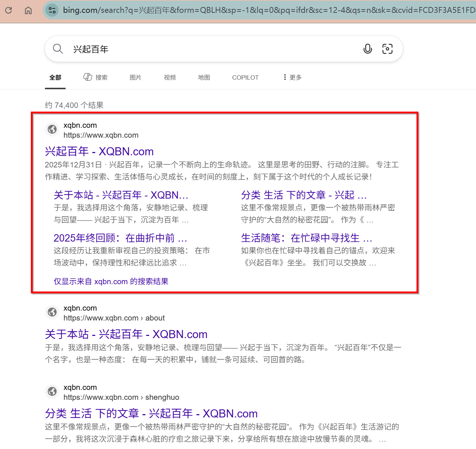Viewport: 476px width, 449px height.
Task: Open sitelink 生活随笔：在忙碌中寻找生 …
Action: tap(307, 238)
